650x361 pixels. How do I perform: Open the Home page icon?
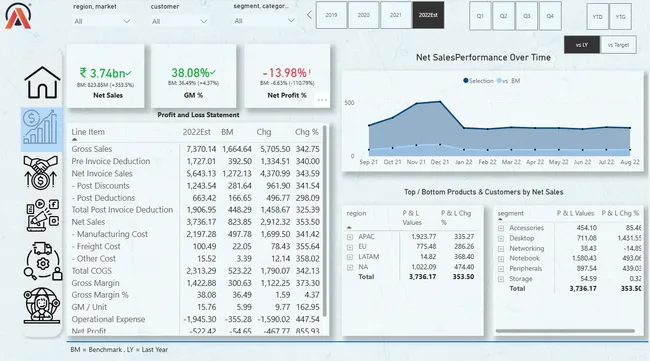(x=42, y=82)
